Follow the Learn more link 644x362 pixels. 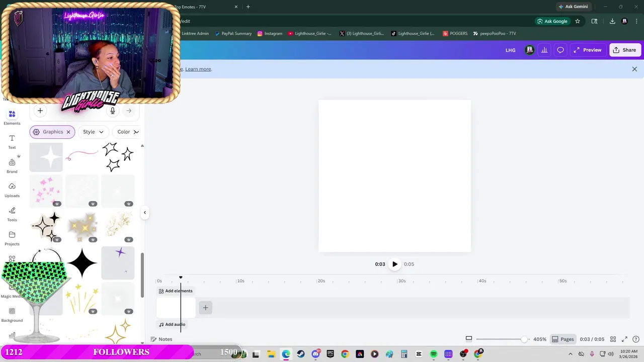coord(198,69)
